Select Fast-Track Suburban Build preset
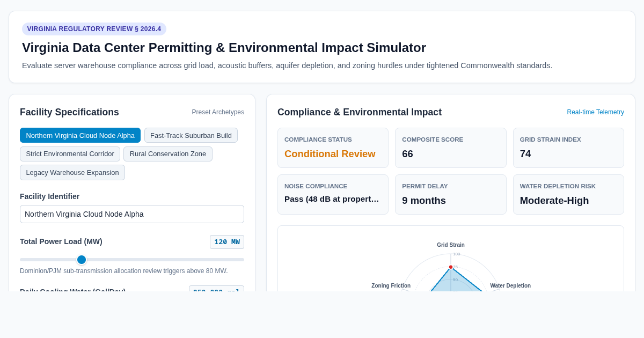This screenshot has height=338, width=644. pyautogui.click(x=191, y=135)
